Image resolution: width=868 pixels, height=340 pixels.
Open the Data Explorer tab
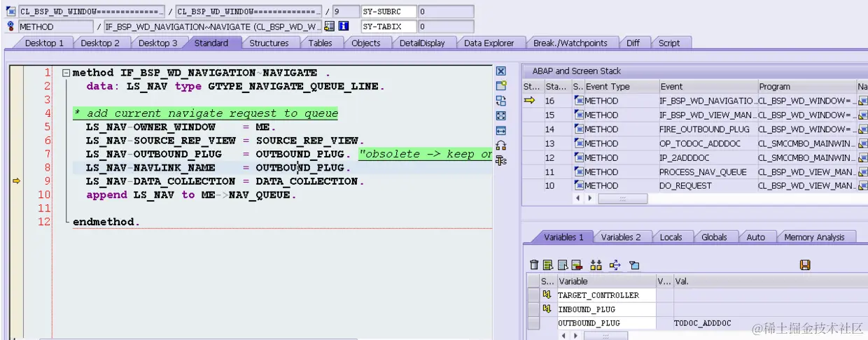point(489,43)
